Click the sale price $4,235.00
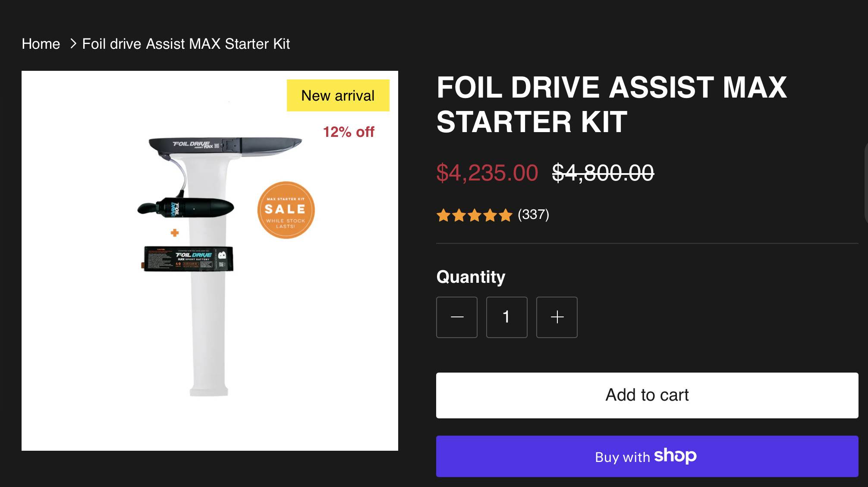The image size is (868, 487). click(x=487, y=173)
